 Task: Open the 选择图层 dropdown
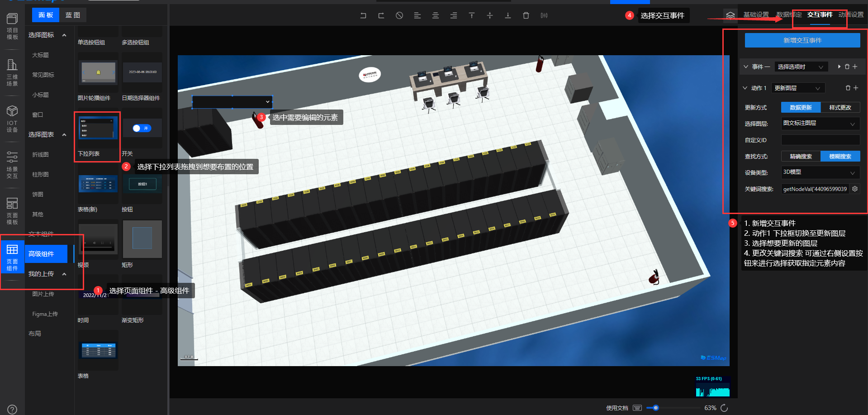pyautogui.click(x=820, y=123)
